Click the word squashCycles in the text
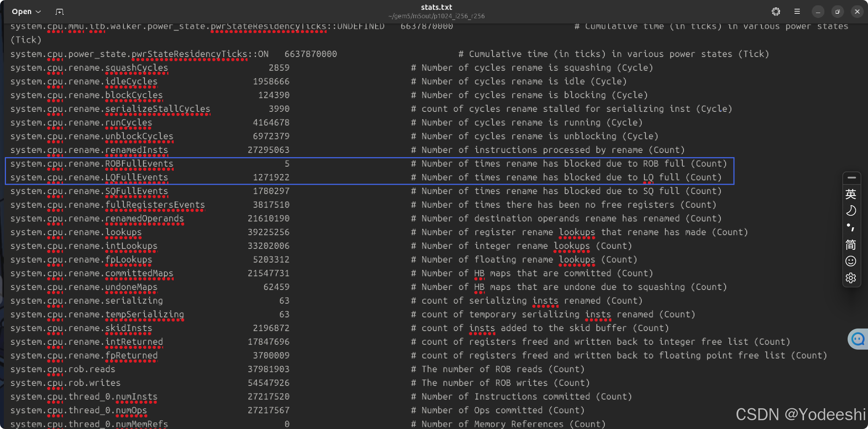This screenshot has width=868, height=429. (136, 68)
